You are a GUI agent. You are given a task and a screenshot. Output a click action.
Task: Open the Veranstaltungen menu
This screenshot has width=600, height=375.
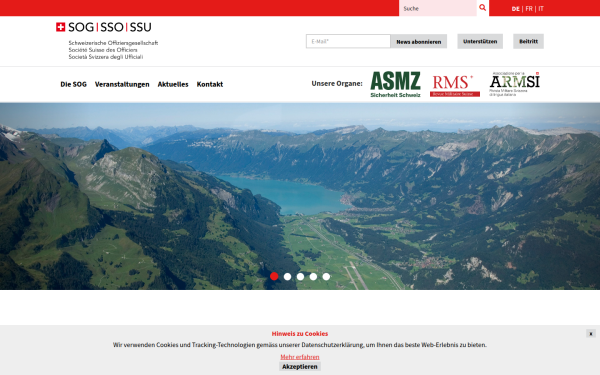(122, 84)
